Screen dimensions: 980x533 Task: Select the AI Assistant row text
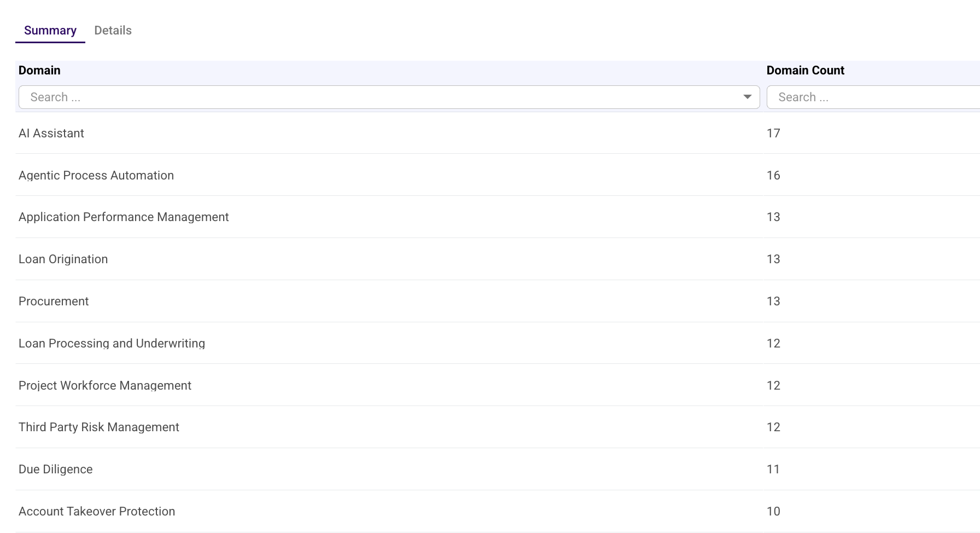coord(51,134)
